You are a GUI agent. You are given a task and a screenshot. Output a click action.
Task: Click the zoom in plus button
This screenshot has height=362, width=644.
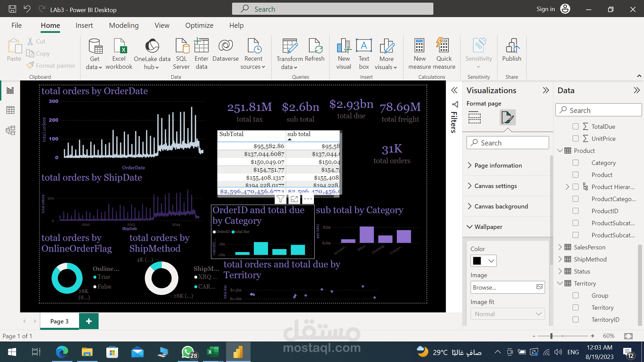point(593,336)
